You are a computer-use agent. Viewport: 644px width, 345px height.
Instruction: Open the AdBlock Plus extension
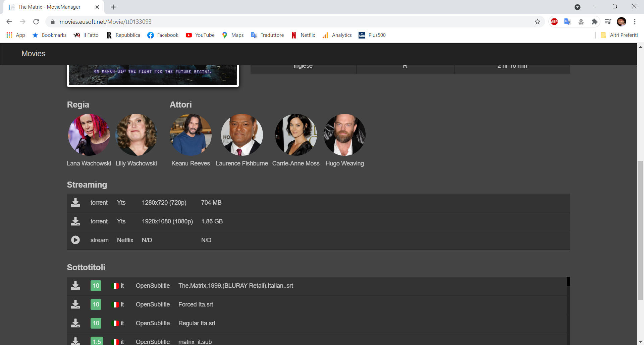tap(554, 22)
